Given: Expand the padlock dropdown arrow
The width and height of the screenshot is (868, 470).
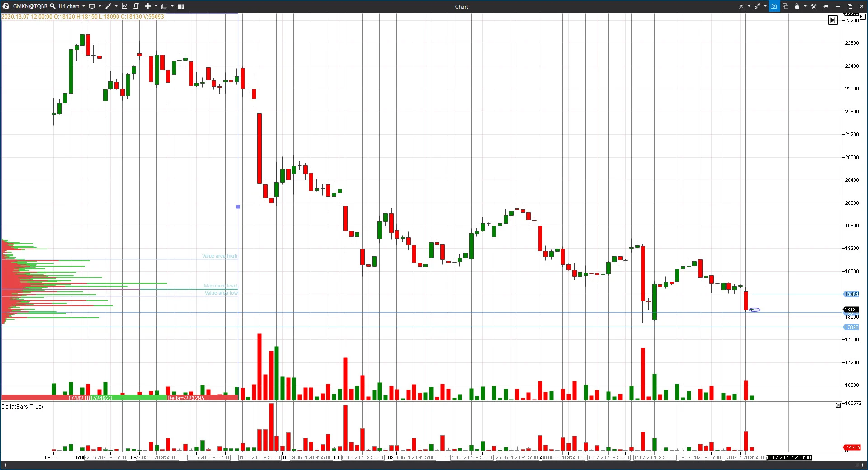Looking at the screenshot, I should point(805,6).
